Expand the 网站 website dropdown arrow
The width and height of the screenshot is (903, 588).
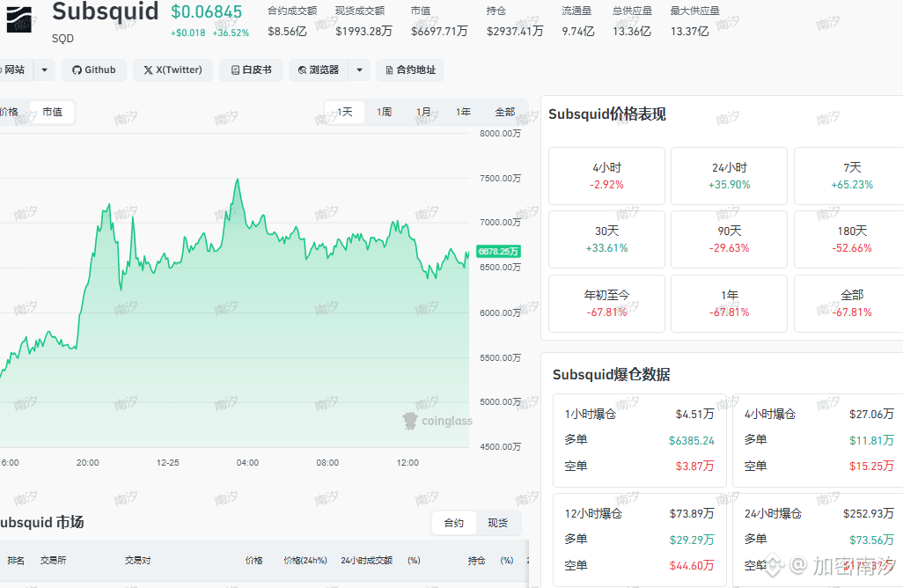point(44,70)
